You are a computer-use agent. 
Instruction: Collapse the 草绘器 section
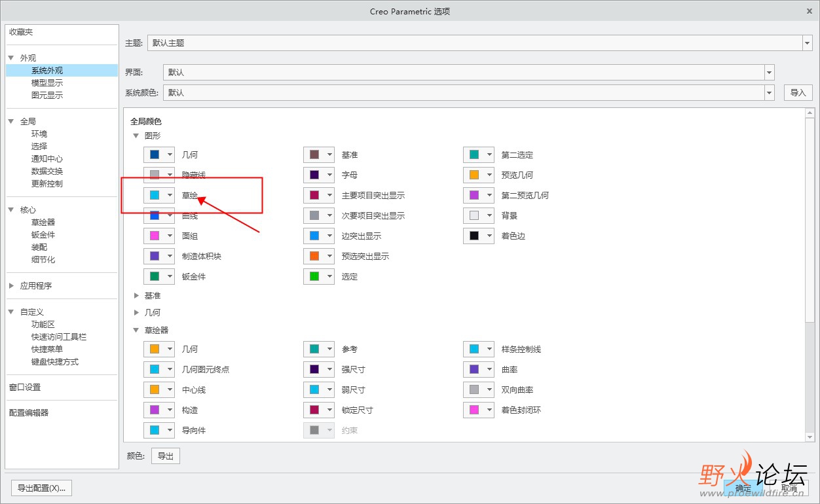coord(136,330)
